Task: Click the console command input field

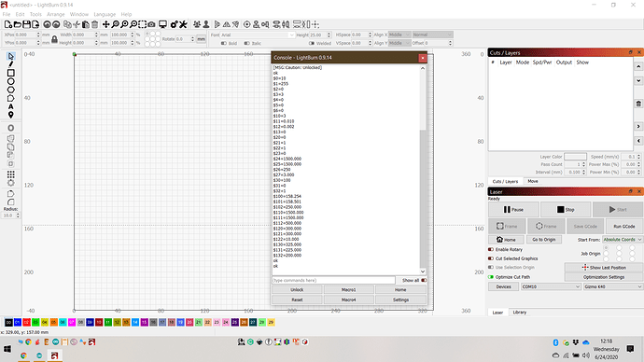Action: 333,280
